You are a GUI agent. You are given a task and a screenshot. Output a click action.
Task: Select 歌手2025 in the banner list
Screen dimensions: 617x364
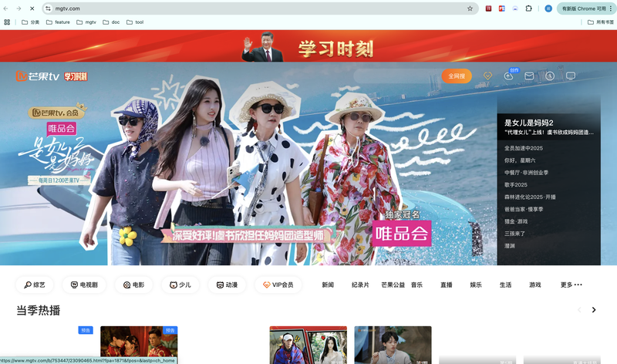click(x=516, y=184)
